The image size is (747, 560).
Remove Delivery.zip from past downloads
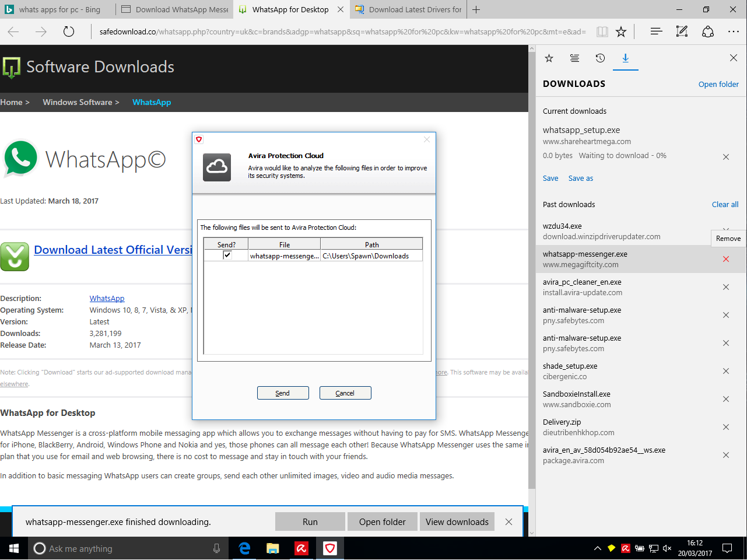pos(726,427)
